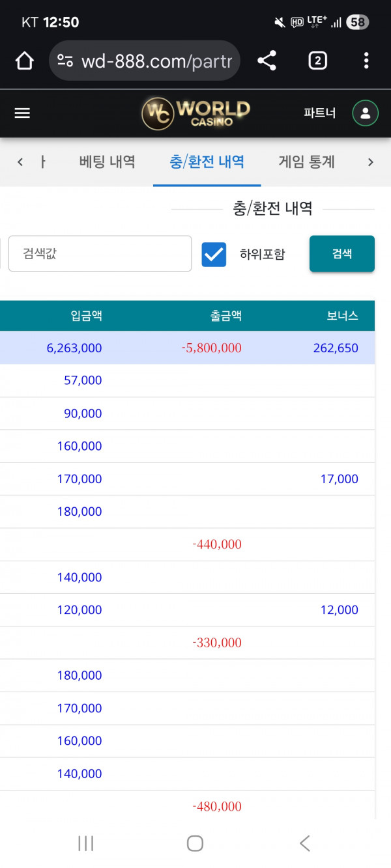Uncheck the 하위포함 checkbox
The height and width of the screenshot is (868, 391).
(214, 254)
